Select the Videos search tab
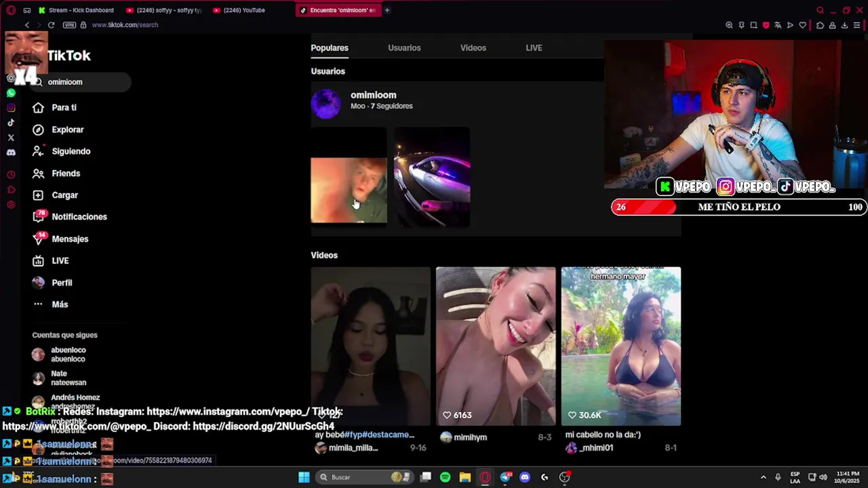The height and width of the screenshot is (488, 868). coord(473,48)
